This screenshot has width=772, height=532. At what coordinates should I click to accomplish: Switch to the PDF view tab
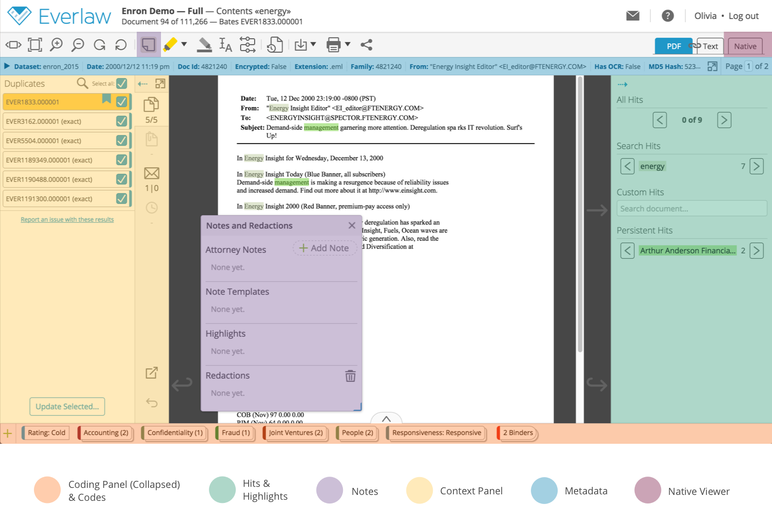click(674, 46)
